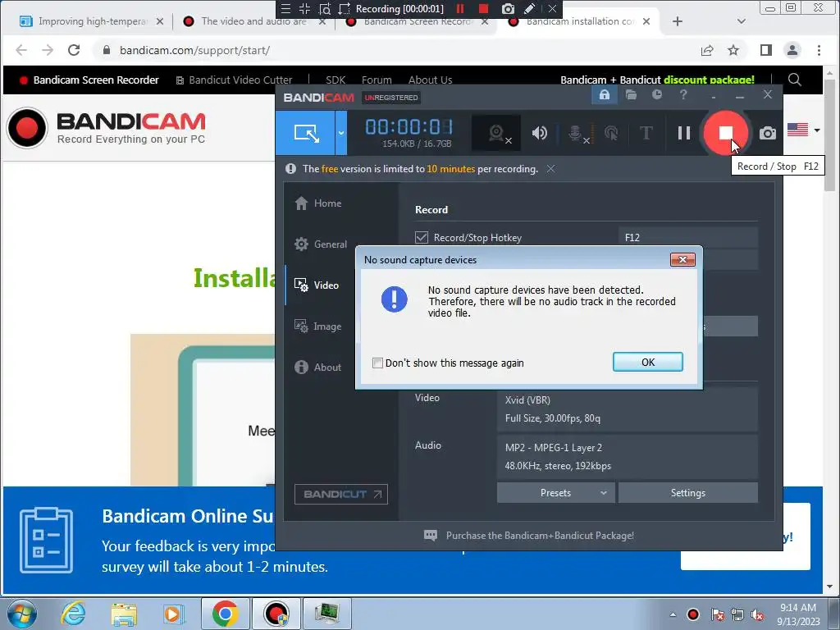This screenshot has width=840, height=630.
Task: Toggle the speaker sound icon in Bandicam
Action: pos(540,133)
